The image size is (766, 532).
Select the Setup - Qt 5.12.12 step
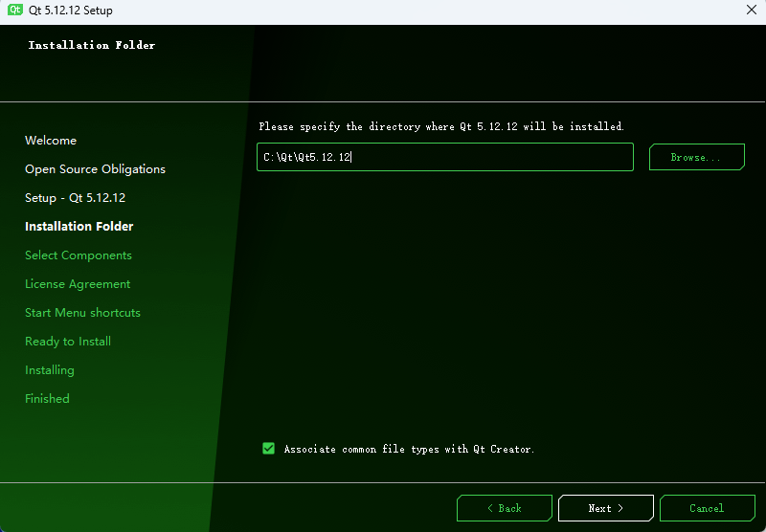pos(75,198)
